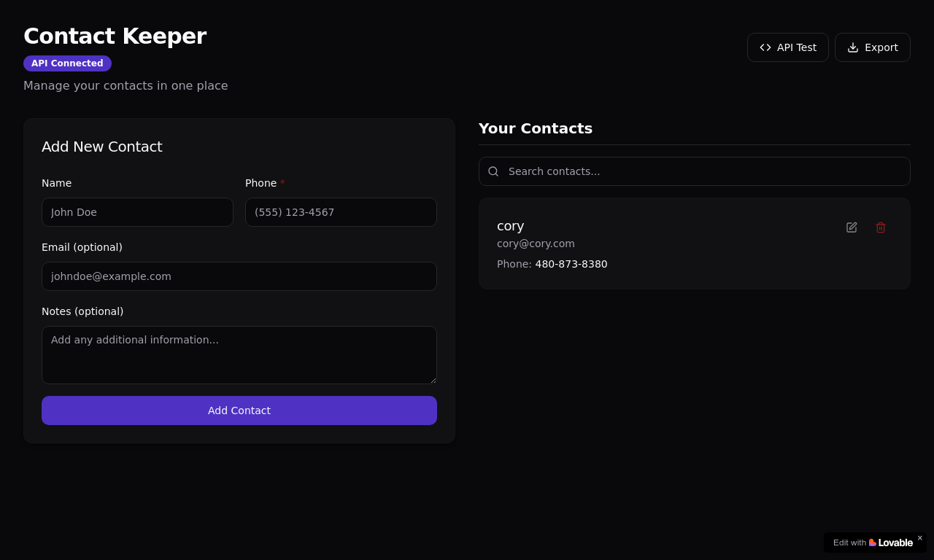Click the Contact Keeper page title
This screenshot has height=560, width=934.
point(115,36)
